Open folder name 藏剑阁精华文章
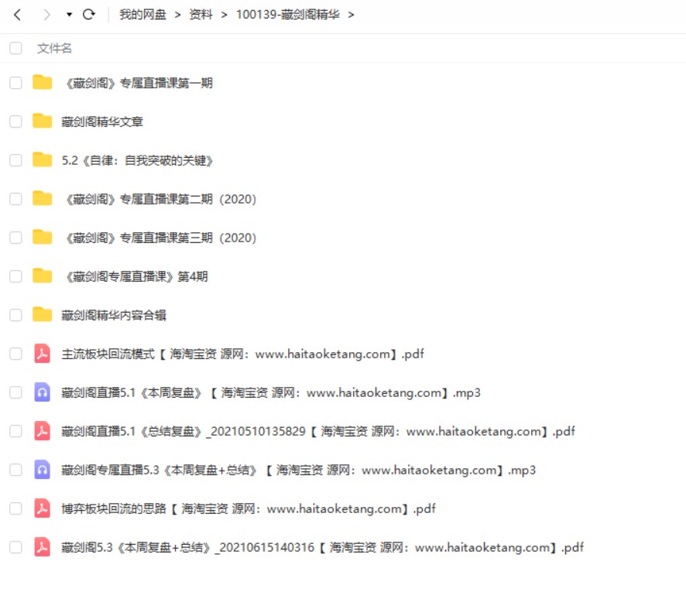The height and width of the screenshot is (616, 686). click(102, 121)
